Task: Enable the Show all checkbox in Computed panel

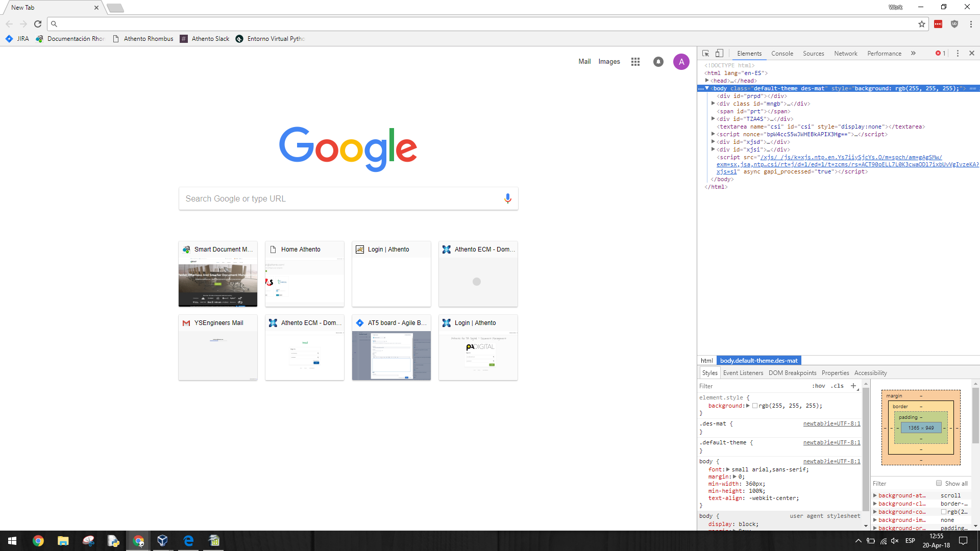Action: [939, 483]
